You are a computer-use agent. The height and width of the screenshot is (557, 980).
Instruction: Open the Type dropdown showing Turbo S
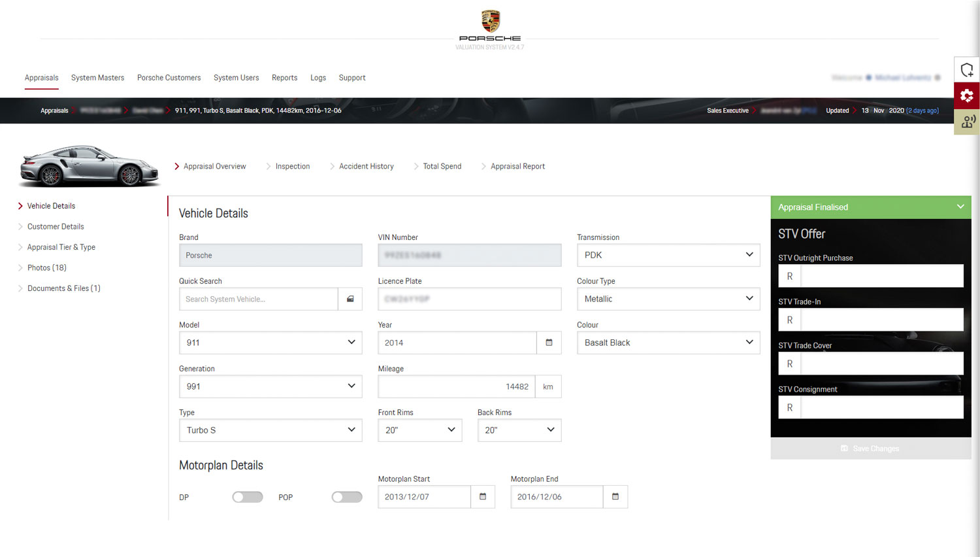click(270, 430)
